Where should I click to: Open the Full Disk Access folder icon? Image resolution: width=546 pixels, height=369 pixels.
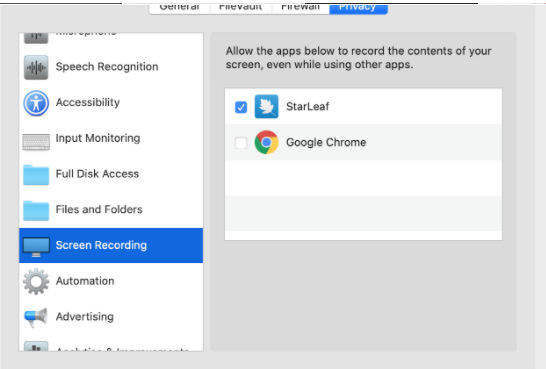[36, 175]
